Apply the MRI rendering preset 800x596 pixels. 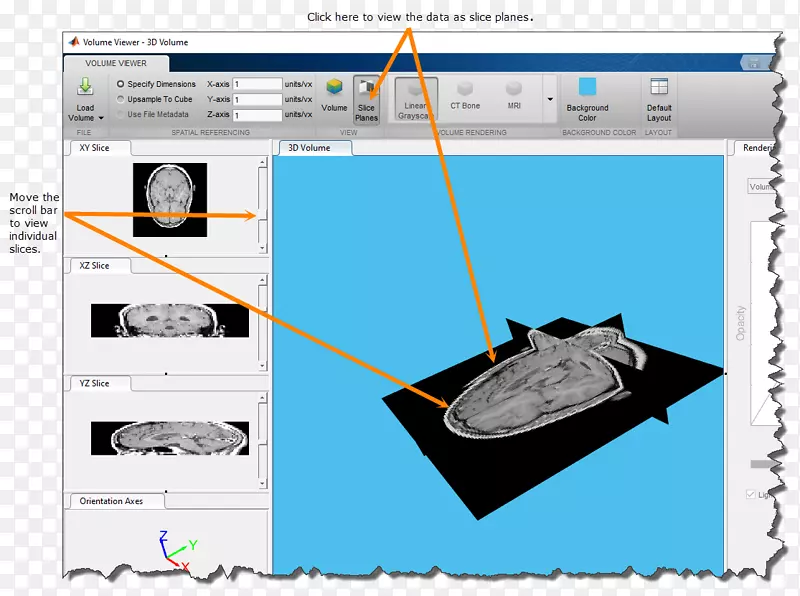[x=513, y=95]
